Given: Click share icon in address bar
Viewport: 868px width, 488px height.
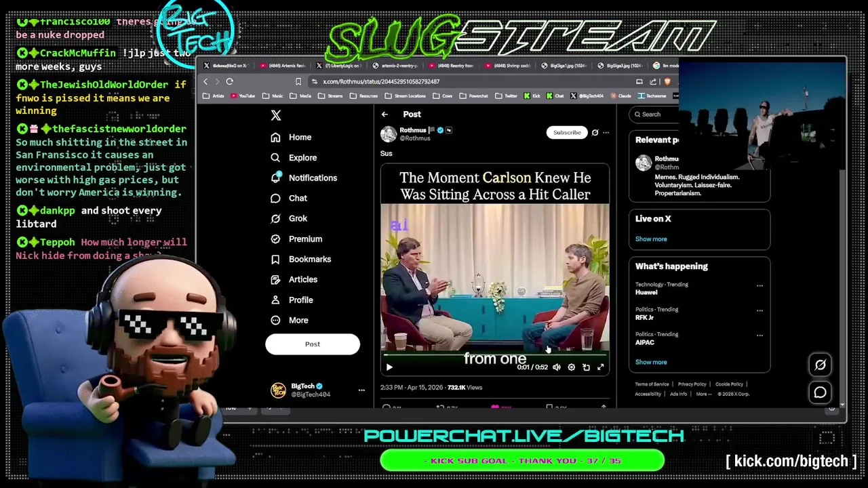Looking at the screenshot, I should 652,81.
